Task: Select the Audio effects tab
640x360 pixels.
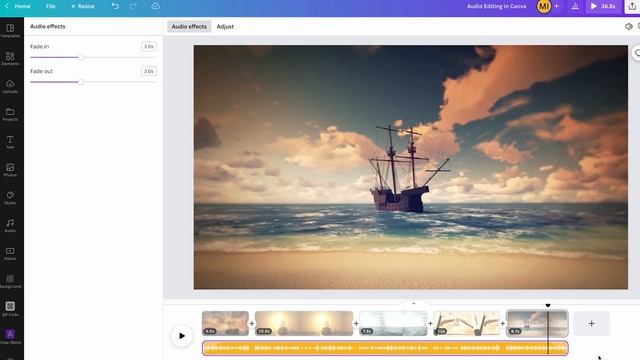Action: [189, 27]
